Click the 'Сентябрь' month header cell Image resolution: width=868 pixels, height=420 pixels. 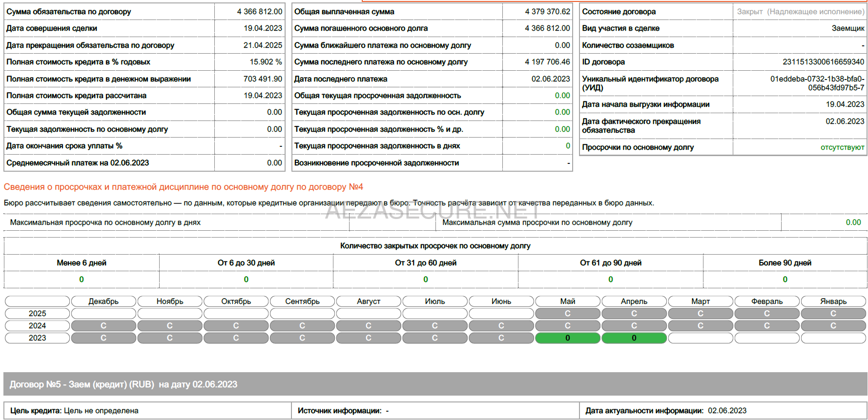pos(302,301)
